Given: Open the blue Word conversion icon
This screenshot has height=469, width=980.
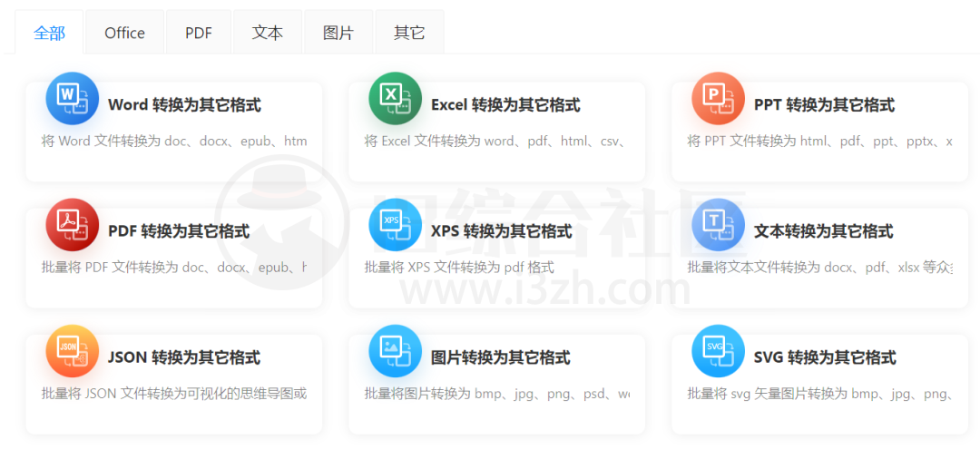Looking at the screenshot, I should click(x=73, y=99).
